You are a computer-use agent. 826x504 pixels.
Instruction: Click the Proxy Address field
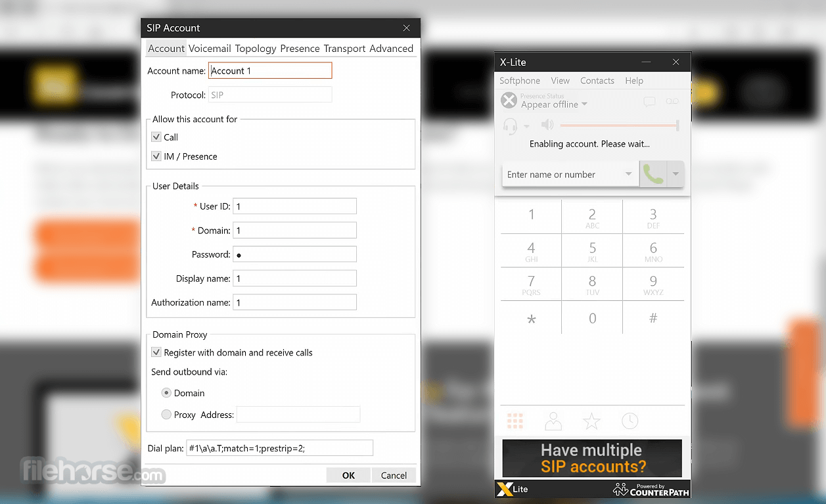pyautogui.click(x=298, y=415)
